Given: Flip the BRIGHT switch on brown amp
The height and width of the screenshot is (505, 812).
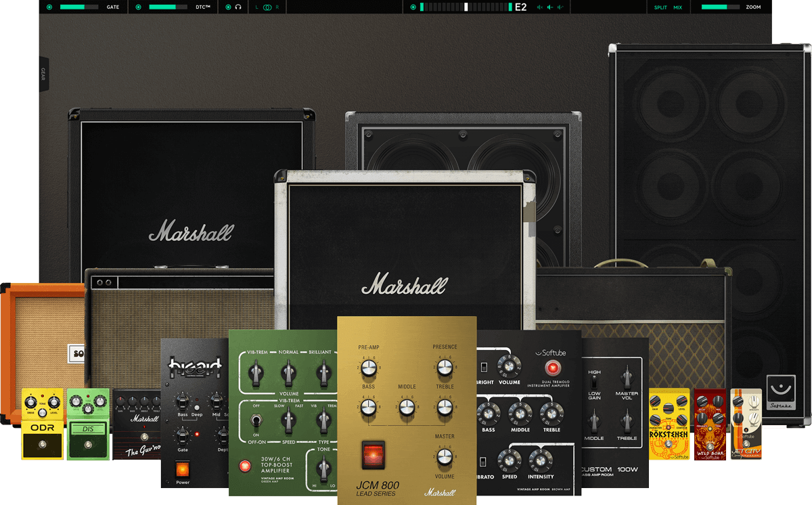Looking at the screenshot, I should tap(484, 368).
